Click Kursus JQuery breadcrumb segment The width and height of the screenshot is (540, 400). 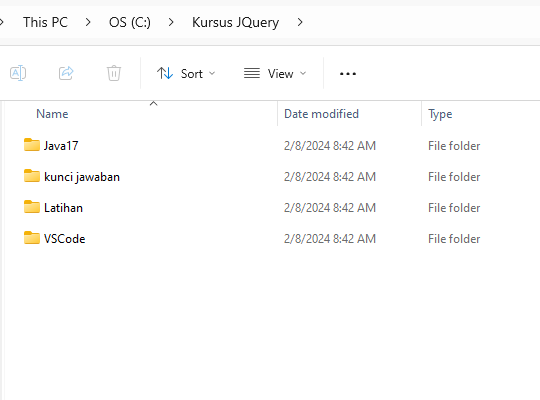pyautogui.click(x=235, y=22)
